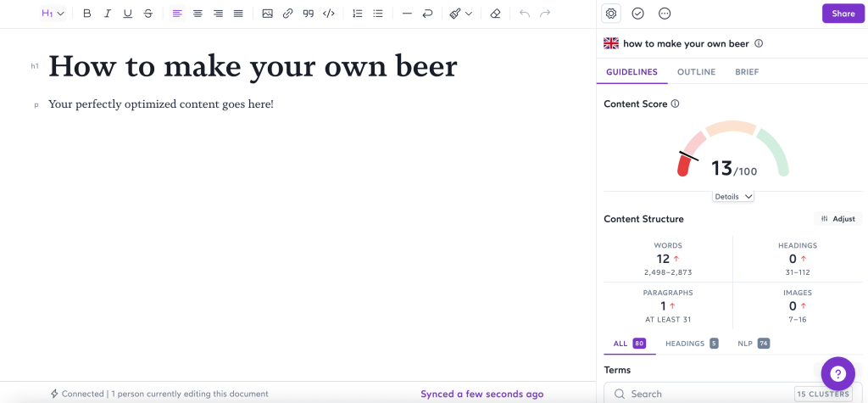Expand the content score Details
This screenshot has width=868, height=403.
coord(733,197)
